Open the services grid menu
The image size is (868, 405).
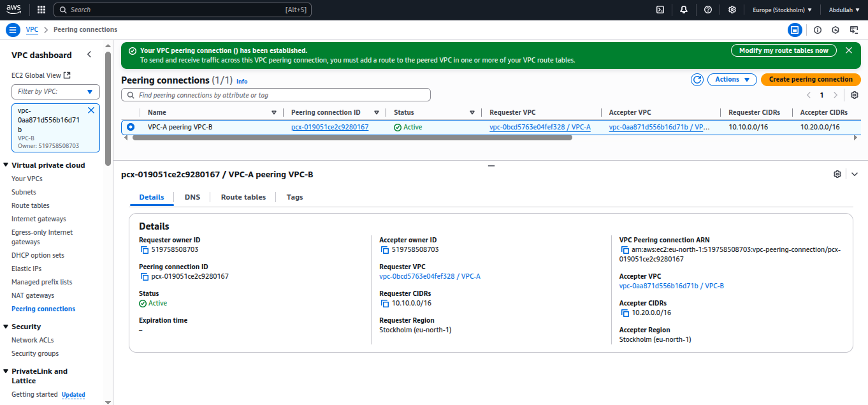pos(41,10)
